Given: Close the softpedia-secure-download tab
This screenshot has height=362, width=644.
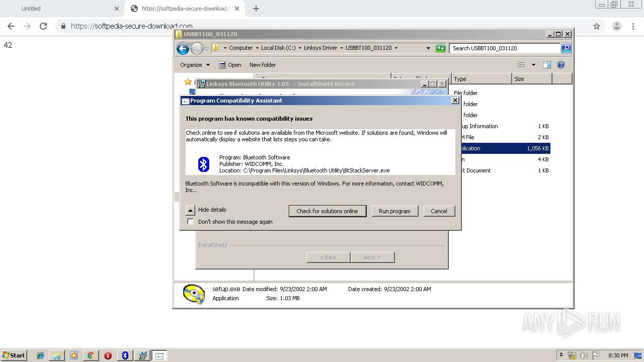Looking at the screenshot, I should click(x=237, y=9).
